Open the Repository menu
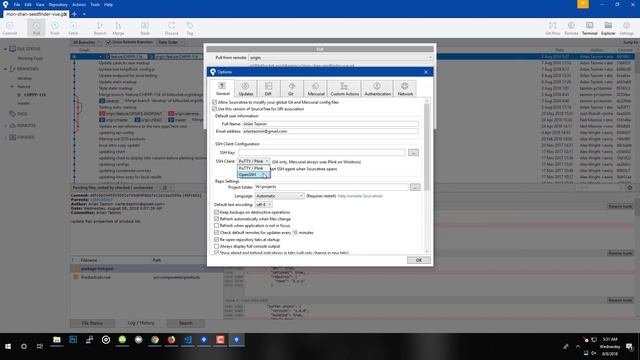This screenshot has width=640, height=360. 58,4
